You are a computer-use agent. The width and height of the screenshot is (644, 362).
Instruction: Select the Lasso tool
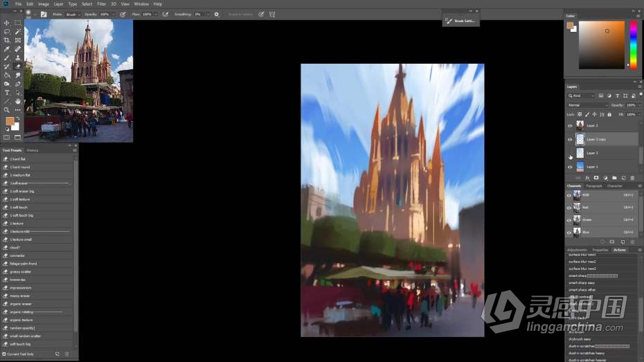6,32
